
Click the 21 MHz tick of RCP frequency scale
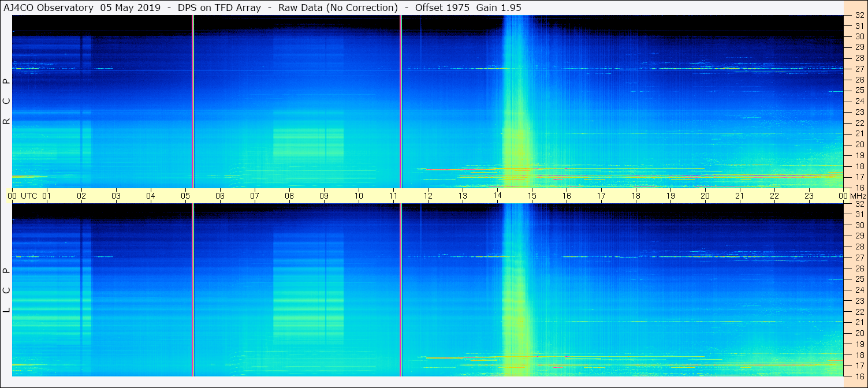(859, 133)
